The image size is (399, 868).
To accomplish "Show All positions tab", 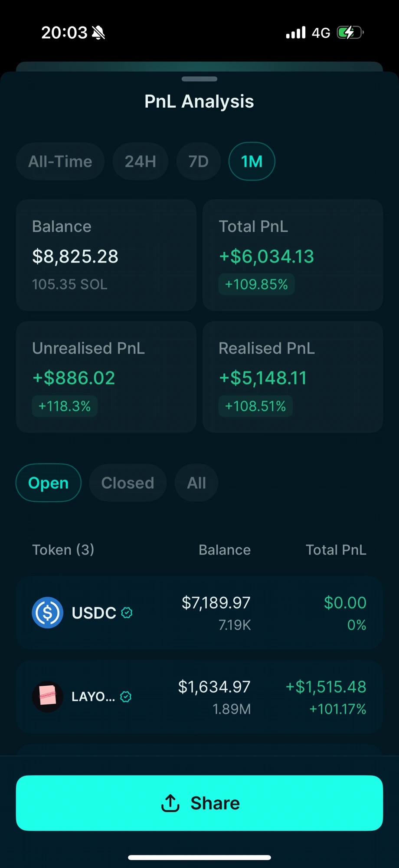I will [196, 483].
